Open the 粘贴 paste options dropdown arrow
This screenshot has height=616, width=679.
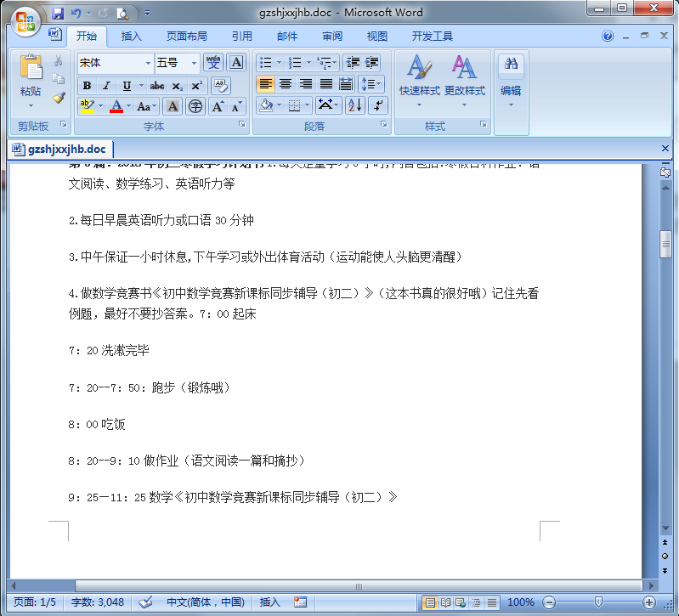(31, 106)
